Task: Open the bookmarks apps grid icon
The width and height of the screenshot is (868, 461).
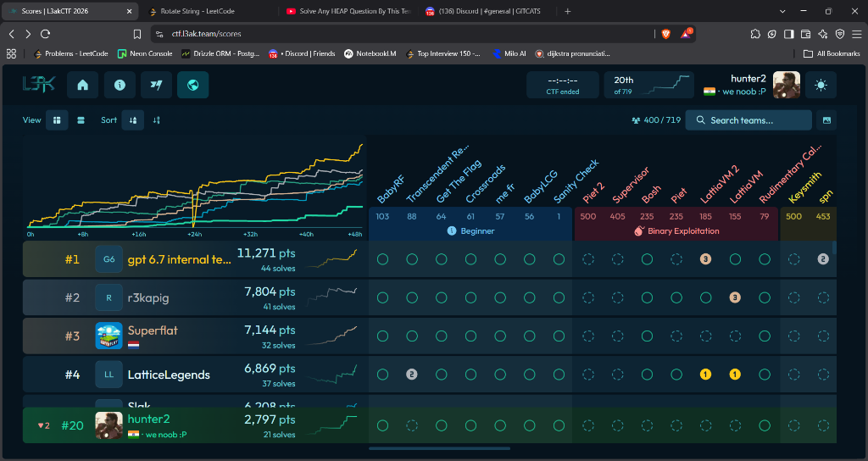Action: tap(11, 53)
